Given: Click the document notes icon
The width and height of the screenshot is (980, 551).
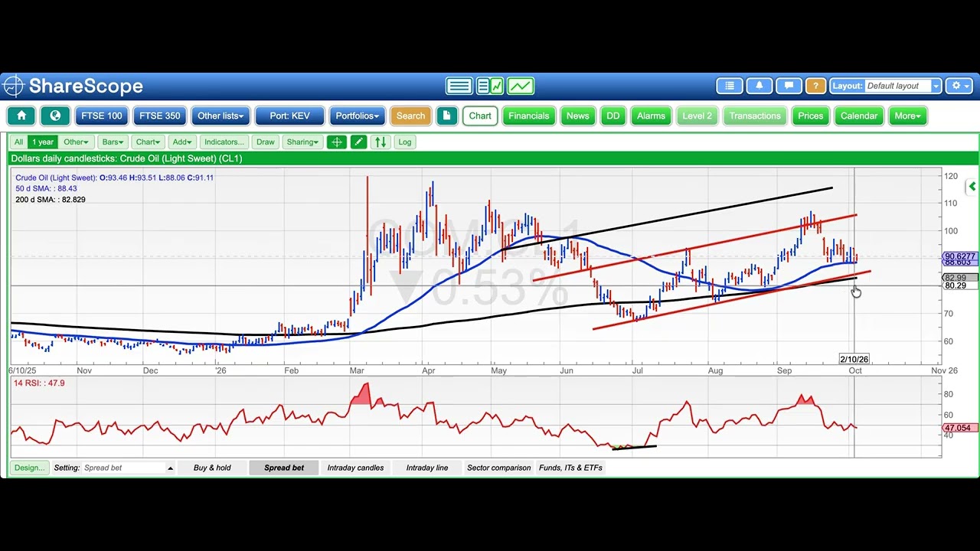Looking at the screenshot, I should point(446,116).
